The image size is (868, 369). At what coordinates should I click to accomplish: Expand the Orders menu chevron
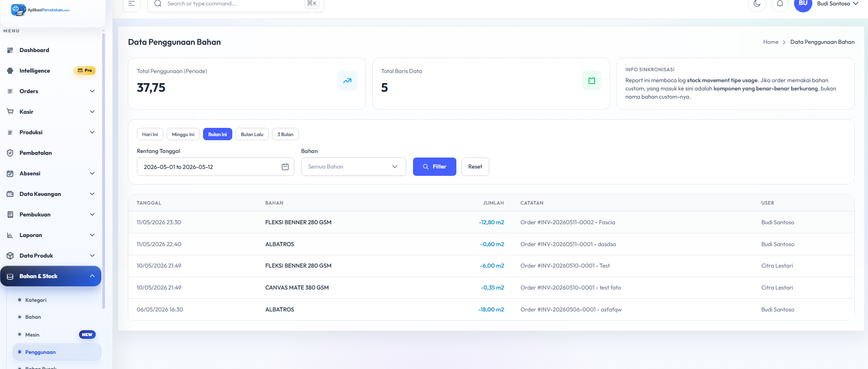click(92, 91)
